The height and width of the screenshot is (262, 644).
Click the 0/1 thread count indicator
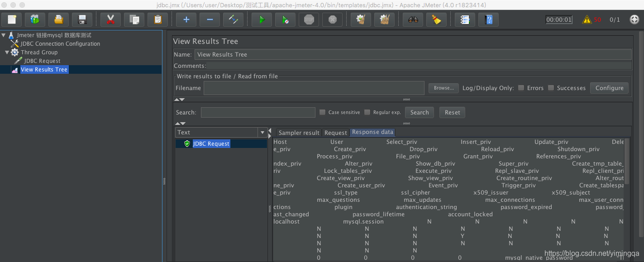pos(615,19)
